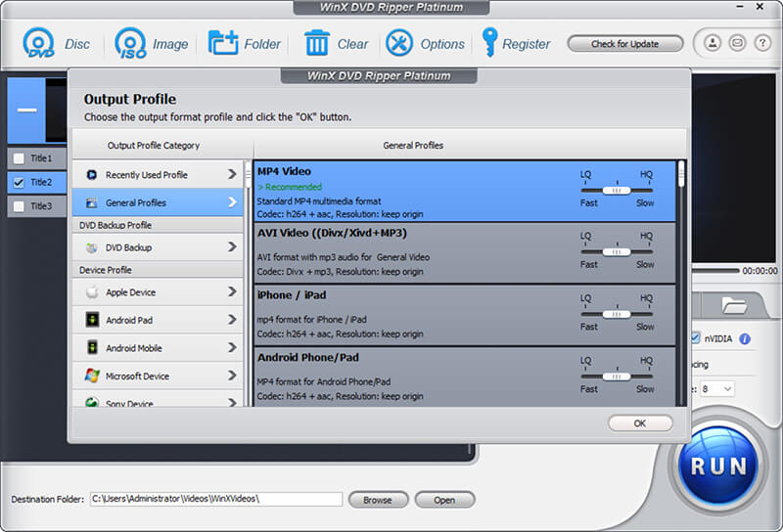The height and width of the screenshot is (532, 783).
Task: Click the Open destination folder button
Action: tap(444, 500)
